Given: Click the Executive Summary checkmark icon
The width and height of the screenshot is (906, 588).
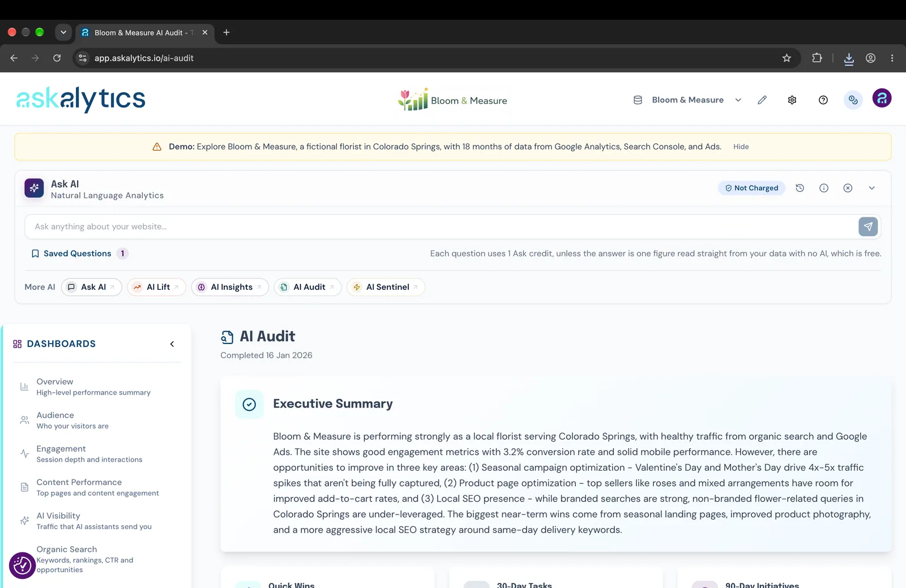Looking at the screenshot, I should pyautogui.click(x=249, y=404).
